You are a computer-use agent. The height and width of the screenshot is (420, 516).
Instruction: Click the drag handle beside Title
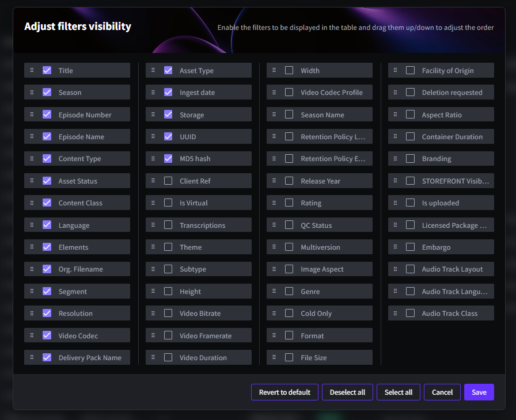[x=32, y=70]
